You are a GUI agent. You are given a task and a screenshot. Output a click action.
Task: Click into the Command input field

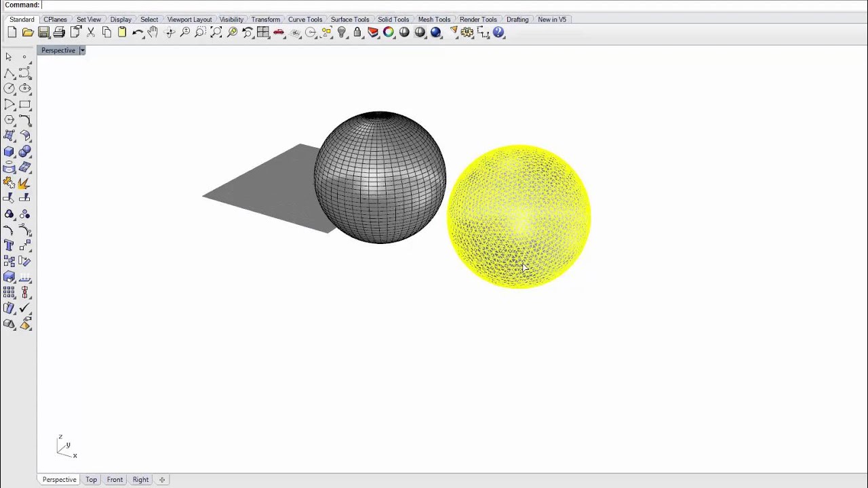point(453,5)
